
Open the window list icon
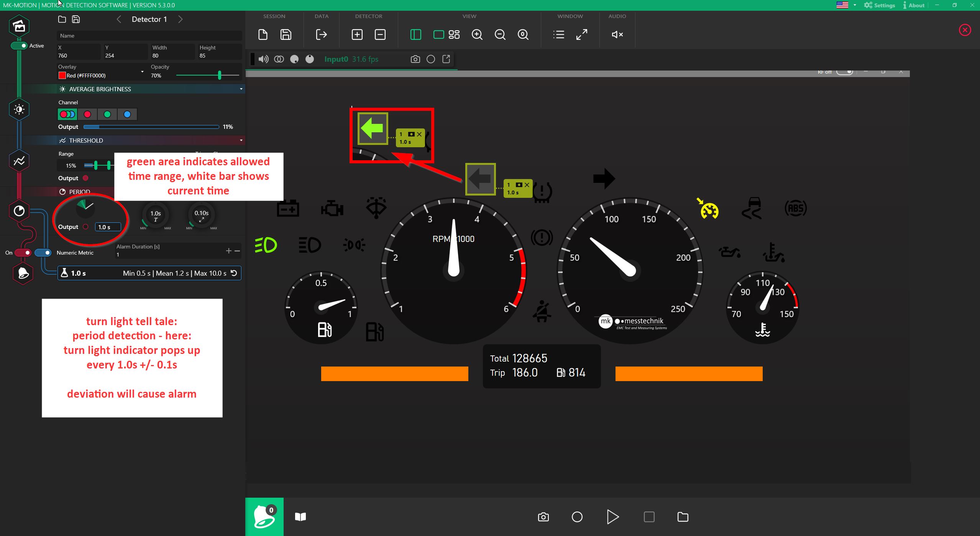(x=559, y=35)
